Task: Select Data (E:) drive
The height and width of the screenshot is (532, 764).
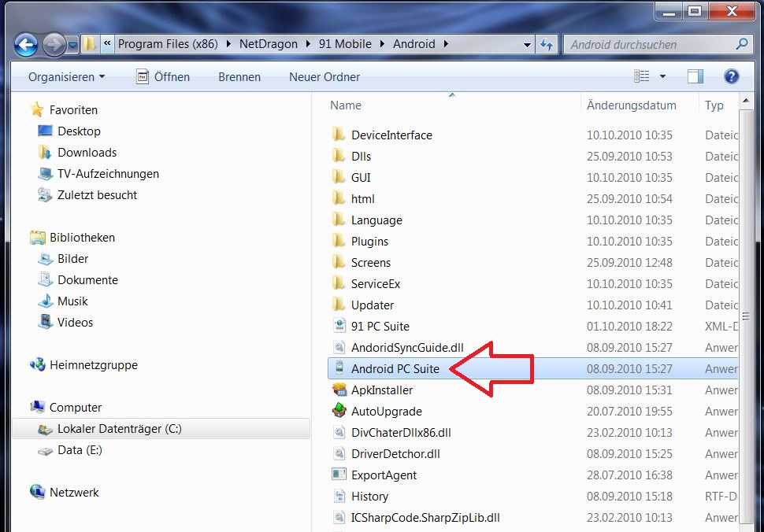Action: pos(80,450)
